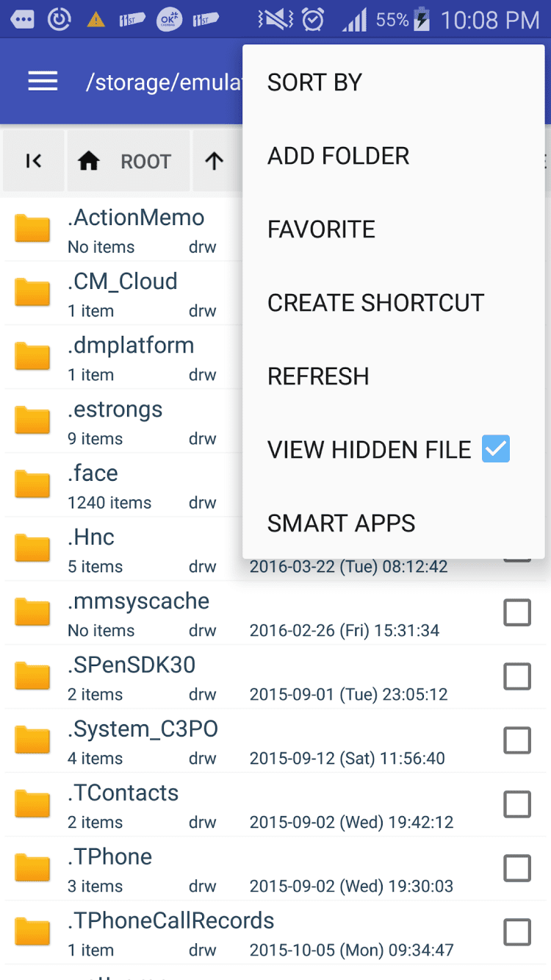Open the .ActionMemo folder icon
This screenshot has height=980, width=551.
pos(32,229)
